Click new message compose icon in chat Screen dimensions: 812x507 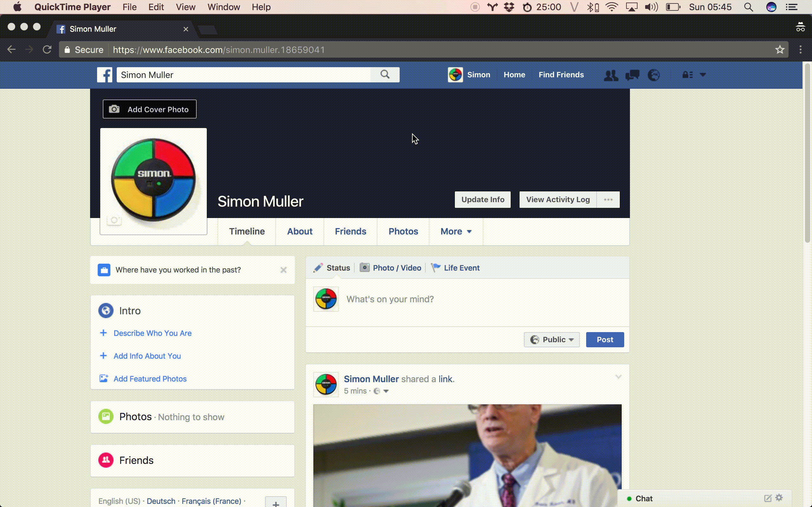pos(768,498)
